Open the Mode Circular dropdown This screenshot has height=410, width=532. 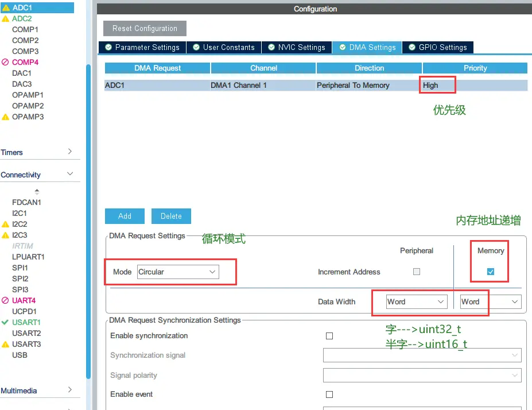pos(178,272)
